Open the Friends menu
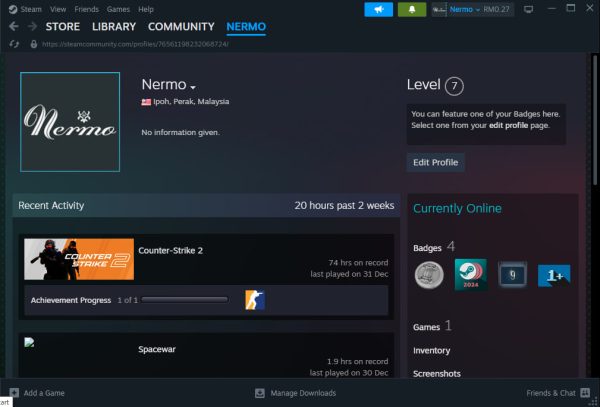This screenshot has width=600, height=407. pyautogui.click(x=88, y=9)
